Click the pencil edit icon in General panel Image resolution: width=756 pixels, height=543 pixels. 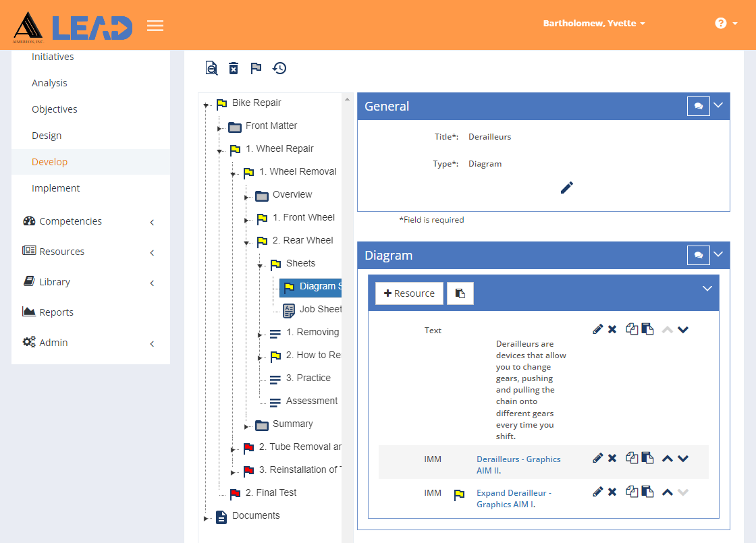(x=567, y=188)
